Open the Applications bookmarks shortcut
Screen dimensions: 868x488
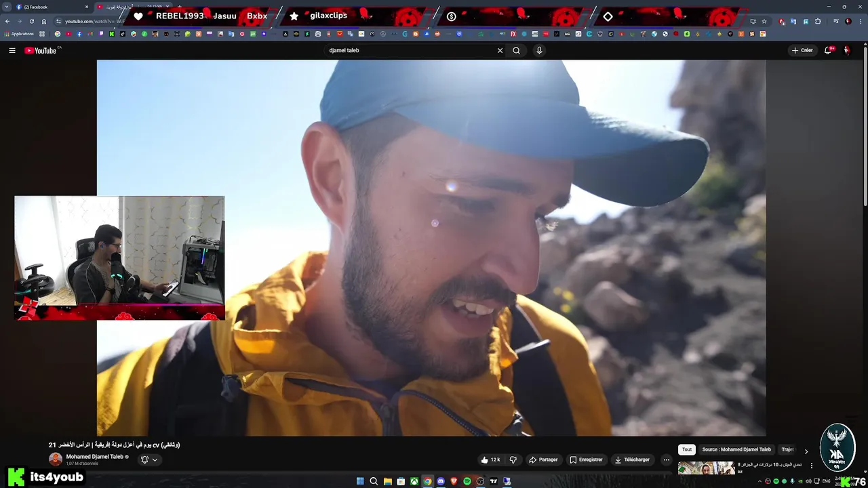click(19, 34)
